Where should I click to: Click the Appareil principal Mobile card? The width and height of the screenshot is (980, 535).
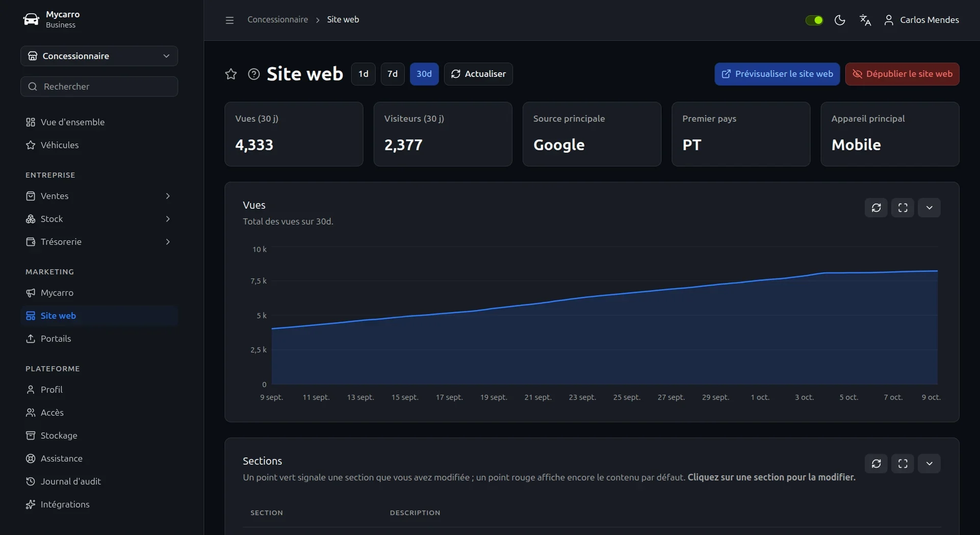pyautogui.click(x=890, y=134)
